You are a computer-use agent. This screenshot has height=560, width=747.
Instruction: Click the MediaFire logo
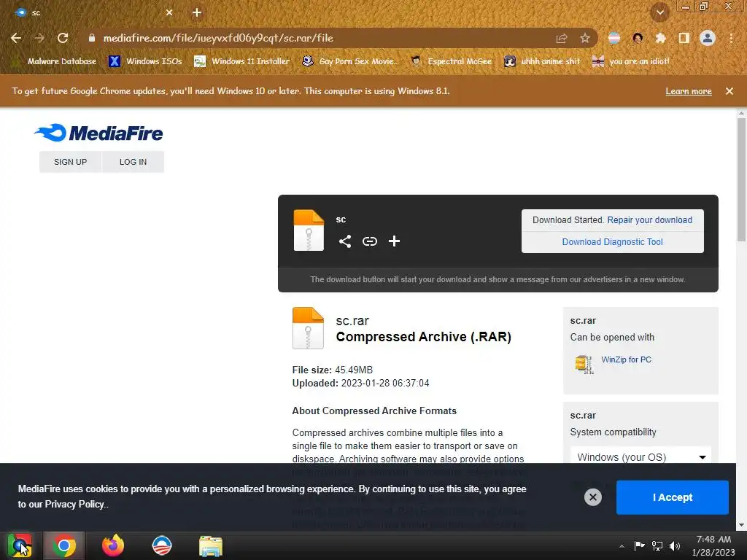(x=98, y=133)
